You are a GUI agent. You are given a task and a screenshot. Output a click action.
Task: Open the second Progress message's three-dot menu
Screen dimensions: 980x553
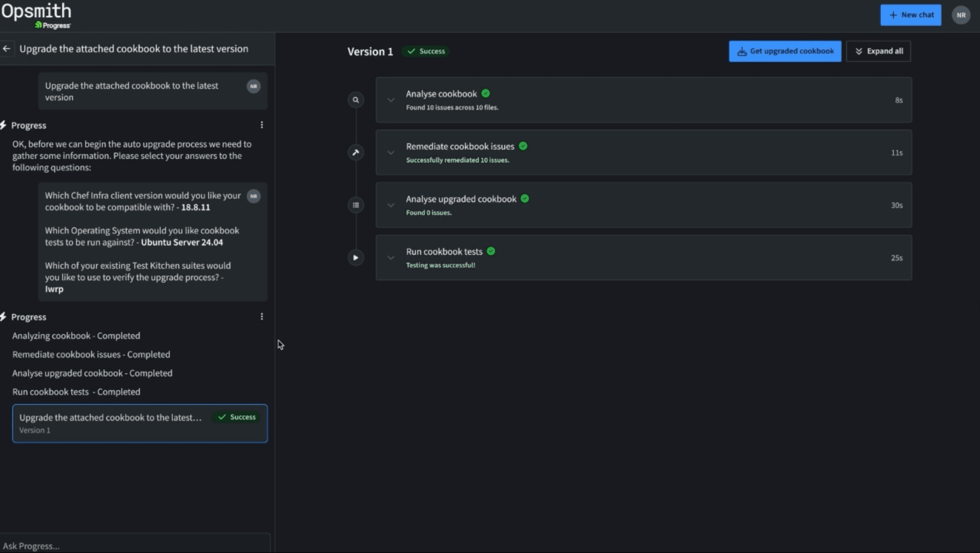click(262, 317)
